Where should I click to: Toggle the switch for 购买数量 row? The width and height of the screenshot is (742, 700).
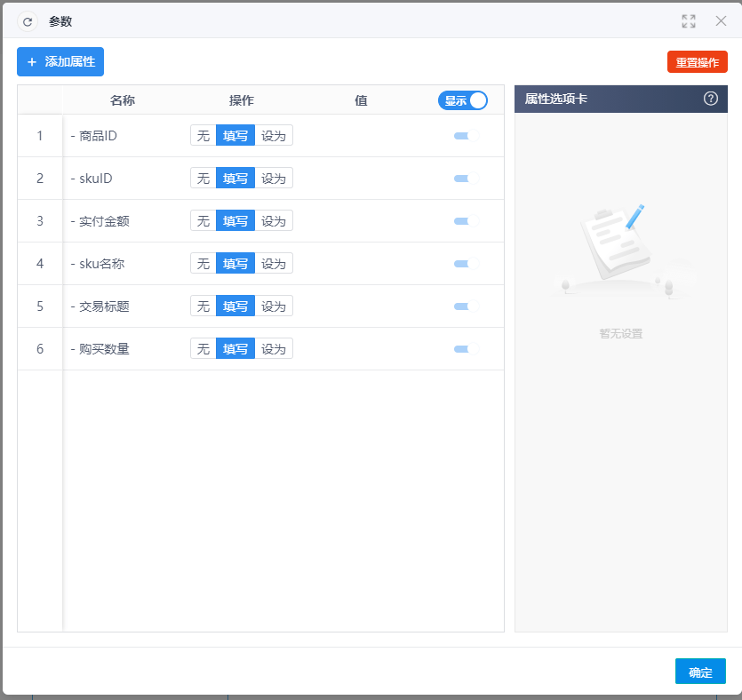point(467,349)
